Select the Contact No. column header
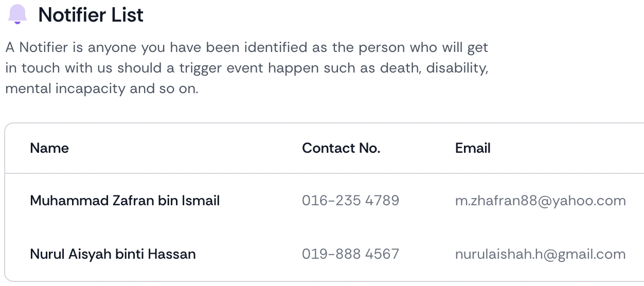The height and width of the screenshot is (286, 644). point(341,148)
